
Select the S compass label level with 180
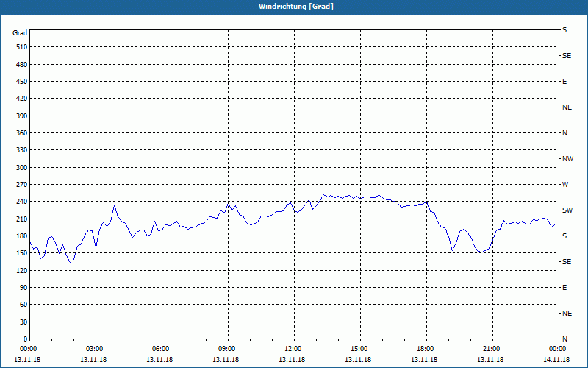point(564,236)
